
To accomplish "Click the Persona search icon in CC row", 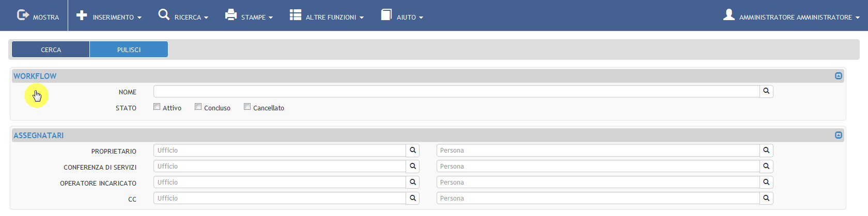I will tap(766, 198).
